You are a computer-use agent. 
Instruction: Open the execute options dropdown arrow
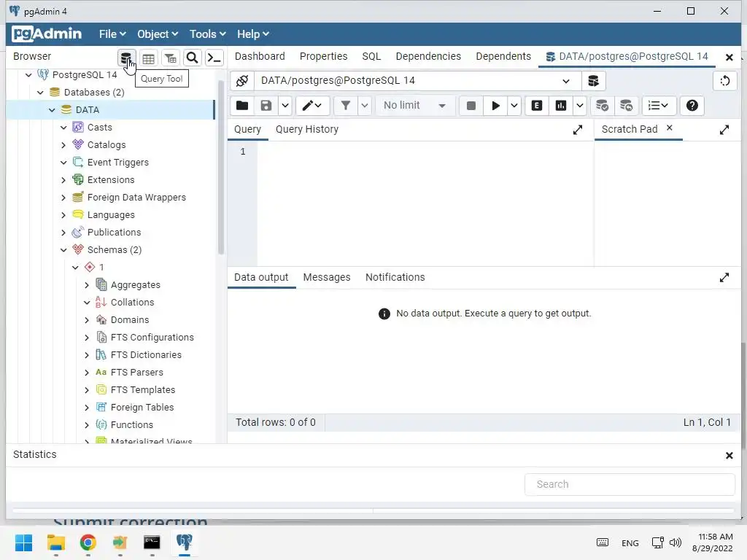514,106
